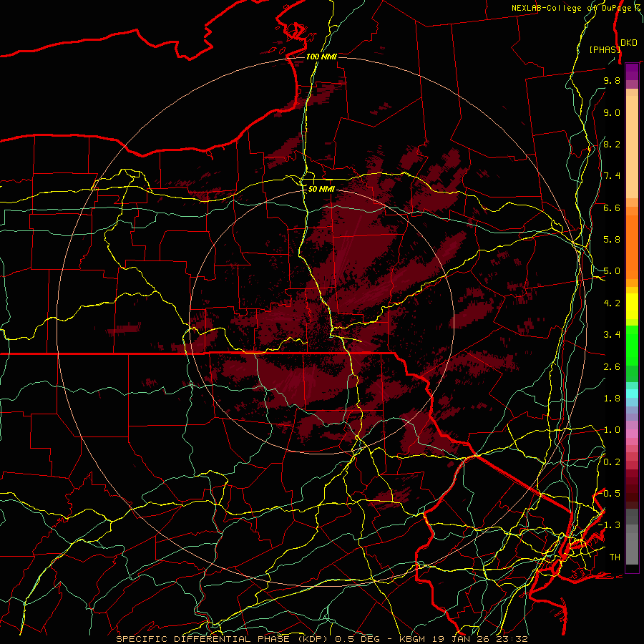Click the 4.2 scale value

point(612,303)
